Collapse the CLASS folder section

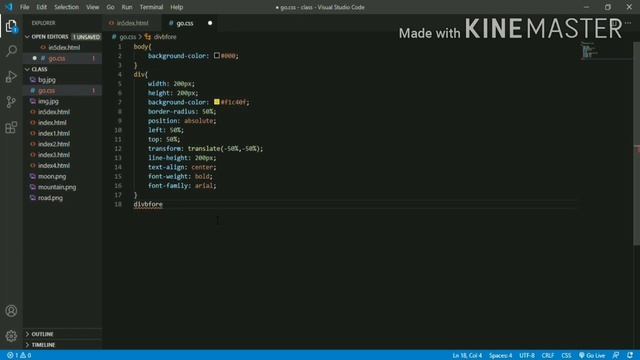click(x=39, y=69)
